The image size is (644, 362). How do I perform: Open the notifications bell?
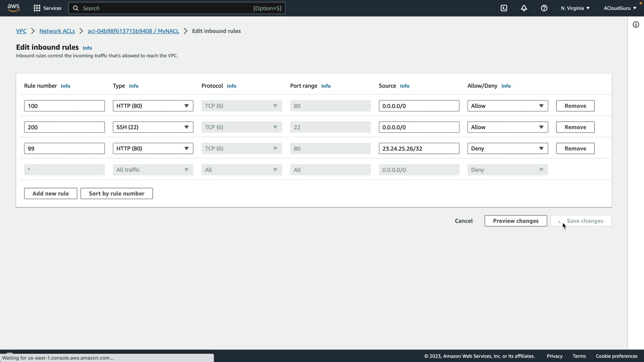tap(524, 8)
